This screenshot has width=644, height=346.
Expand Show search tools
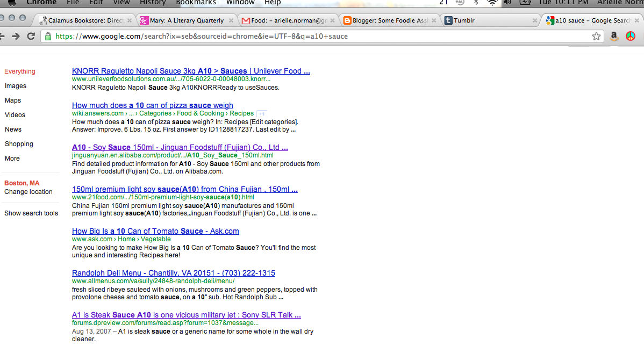coord(31,213)
